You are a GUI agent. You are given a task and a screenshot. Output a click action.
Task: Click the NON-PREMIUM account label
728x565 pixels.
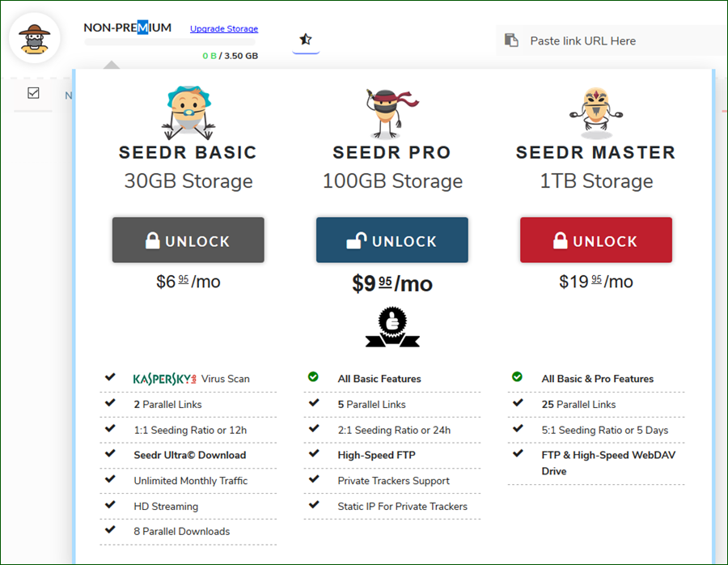127,28
